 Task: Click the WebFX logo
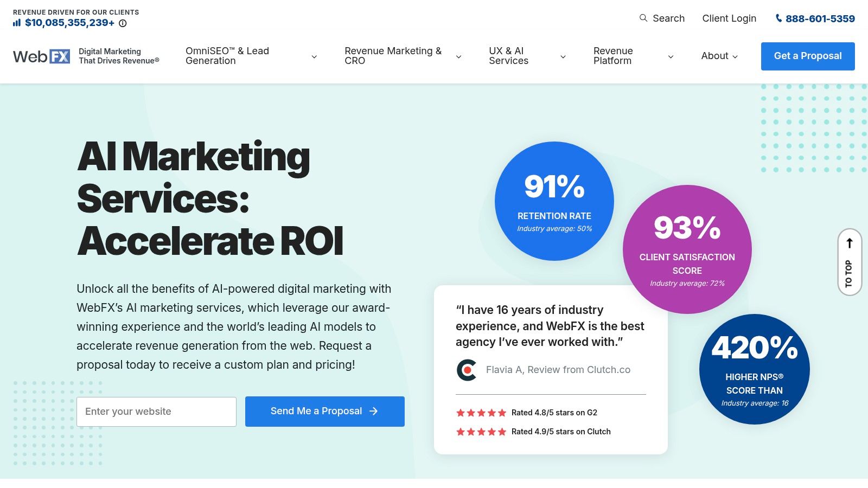[x=42, y=56]
